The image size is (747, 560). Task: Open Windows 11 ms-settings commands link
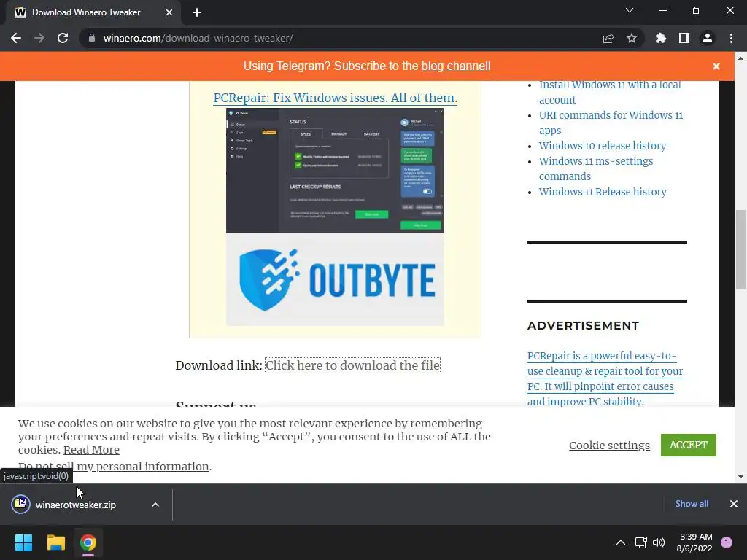pyautogui.click(x=595, y=168)
